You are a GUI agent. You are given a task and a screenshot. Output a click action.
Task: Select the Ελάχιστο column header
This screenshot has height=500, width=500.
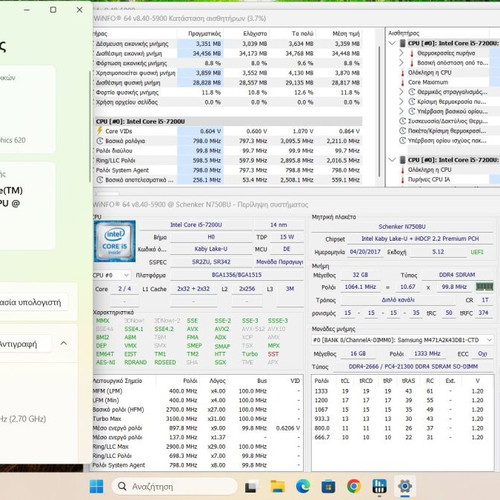point(246,34)
